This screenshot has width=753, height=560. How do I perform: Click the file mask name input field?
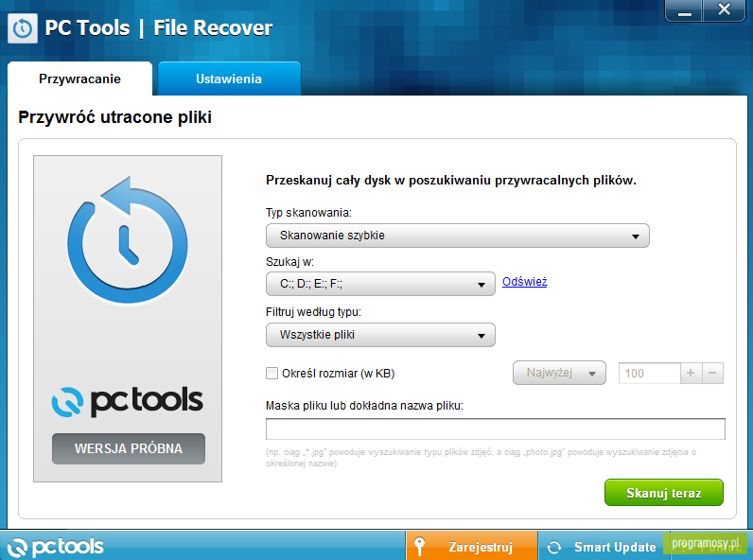pos(495,429)
